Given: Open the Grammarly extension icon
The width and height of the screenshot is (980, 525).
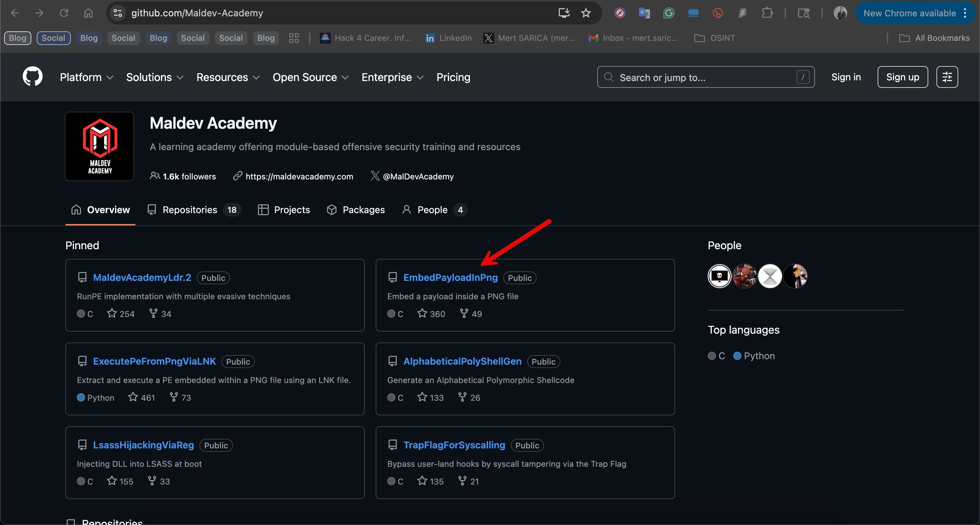Looking at the screenshot, I should (669, 13).
